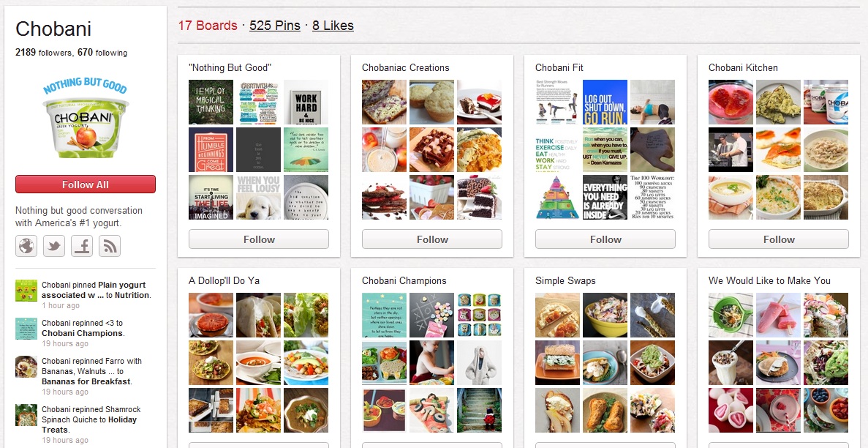Open the Chobaniac Creations board title
Viewport: 868px width, 448px height.
click(405, 67)
